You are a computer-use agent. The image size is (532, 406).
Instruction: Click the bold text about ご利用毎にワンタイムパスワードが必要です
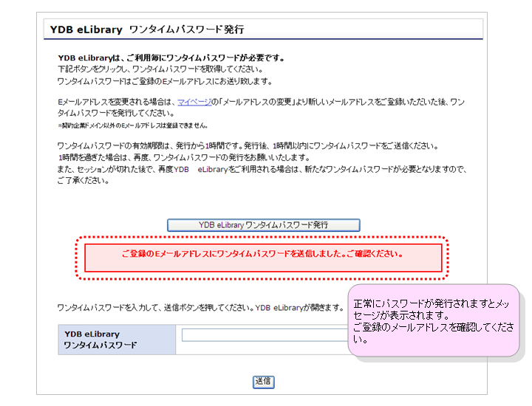click(x=171, y=58)
